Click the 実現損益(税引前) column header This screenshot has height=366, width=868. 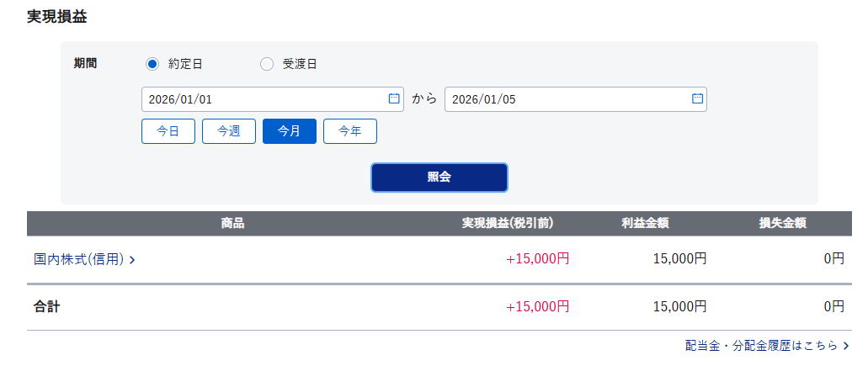coord(507,224)
